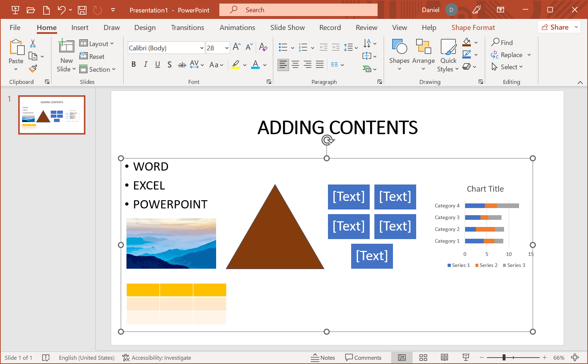Select Underline formatting
The image size is (588, 364).
pos(158,65)
